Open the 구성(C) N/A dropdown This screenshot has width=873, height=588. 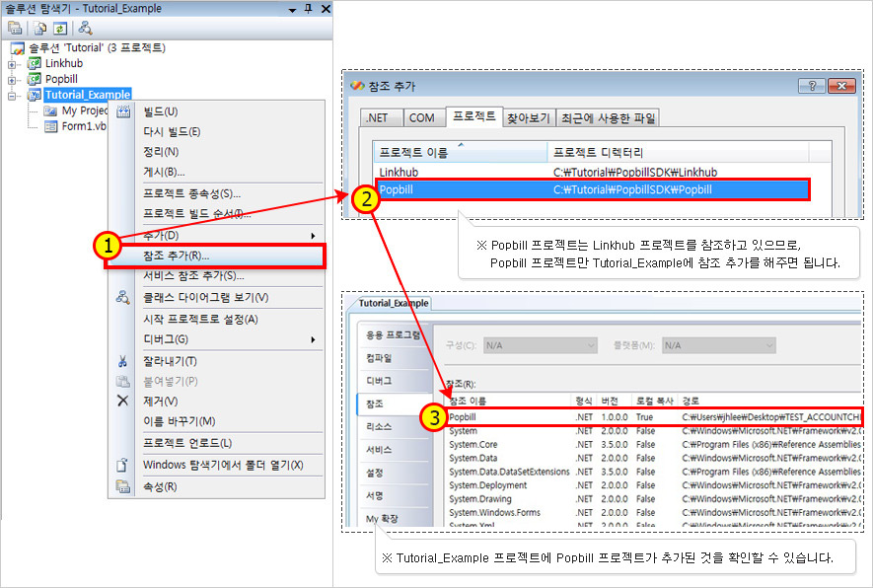pyautogui.click(x=540, y=345)
